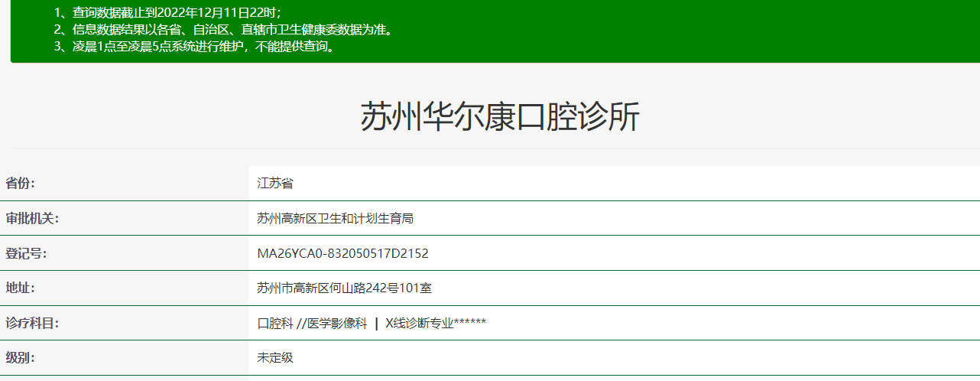Click the 诊疗科目 label
980x381 pixels.
(x=32, y=323)
